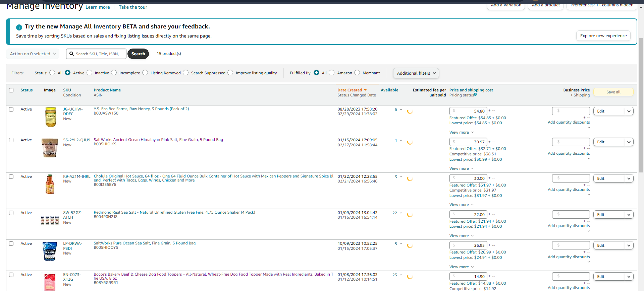Image resolution: width=644 pixels, height=291 pixels.
Task: Set Fulfilled By to All
Action: (316, 73)
